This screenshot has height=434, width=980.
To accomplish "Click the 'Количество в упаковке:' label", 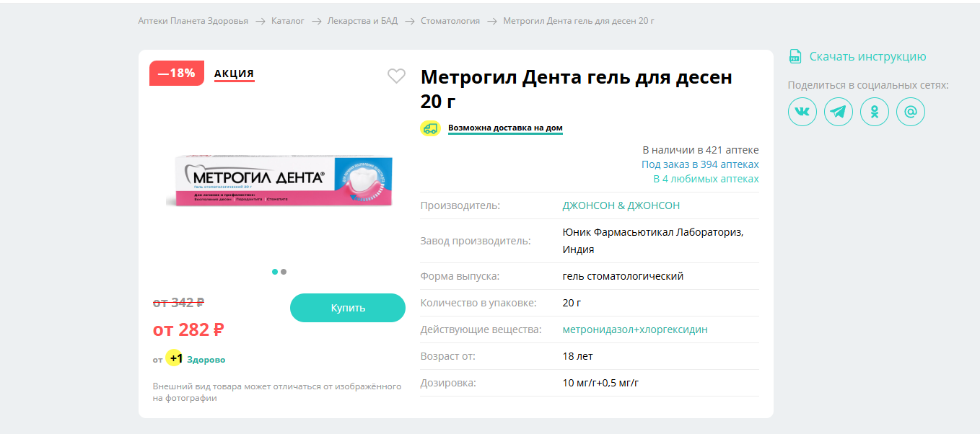I will [x=478, y=303].
